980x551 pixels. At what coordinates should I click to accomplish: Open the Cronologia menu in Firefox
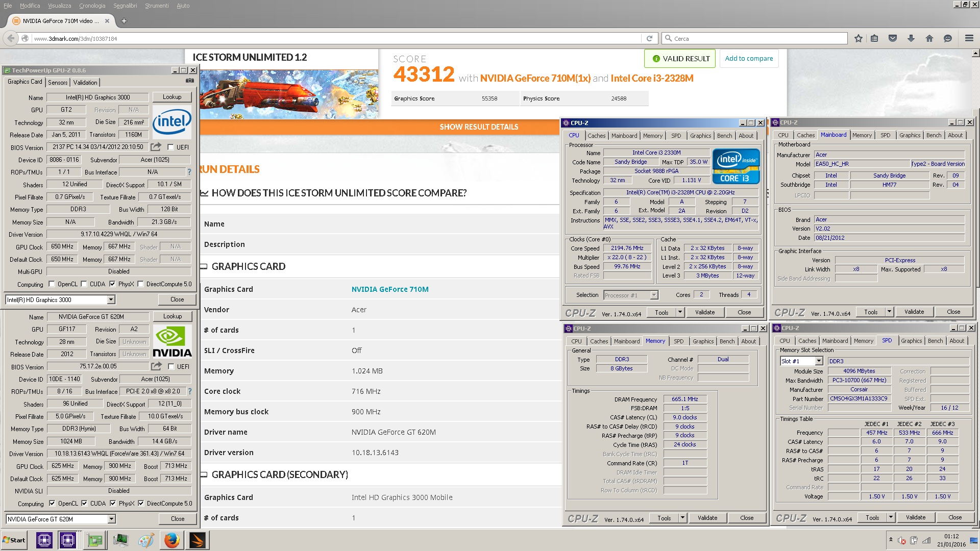(92, 6)
